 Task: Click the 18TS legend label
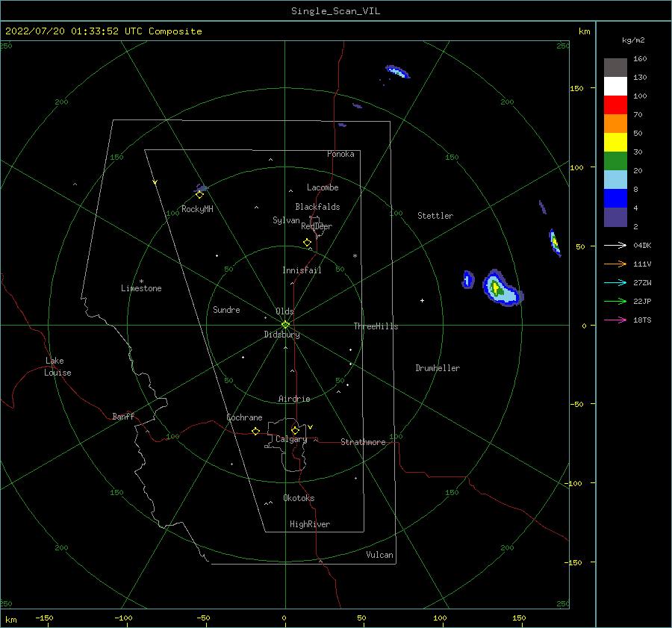pos(642,320)
